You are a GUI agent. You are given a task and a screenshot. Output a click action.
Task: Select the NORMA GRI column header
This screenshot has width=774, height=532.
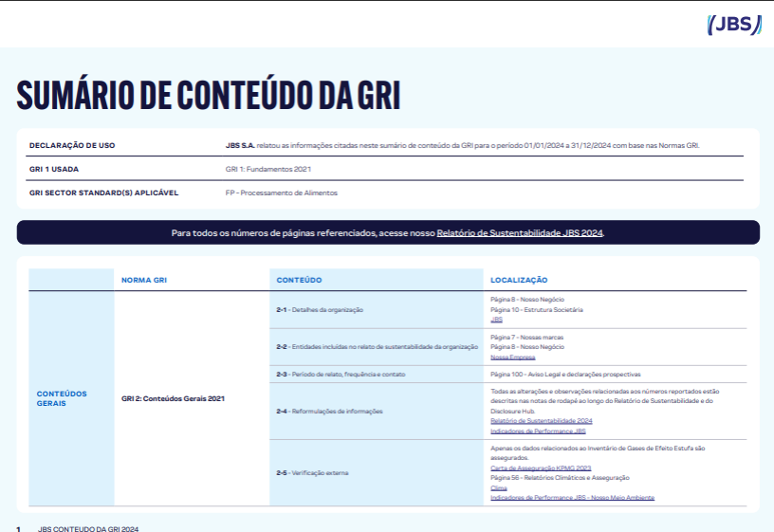coord(144,280)
